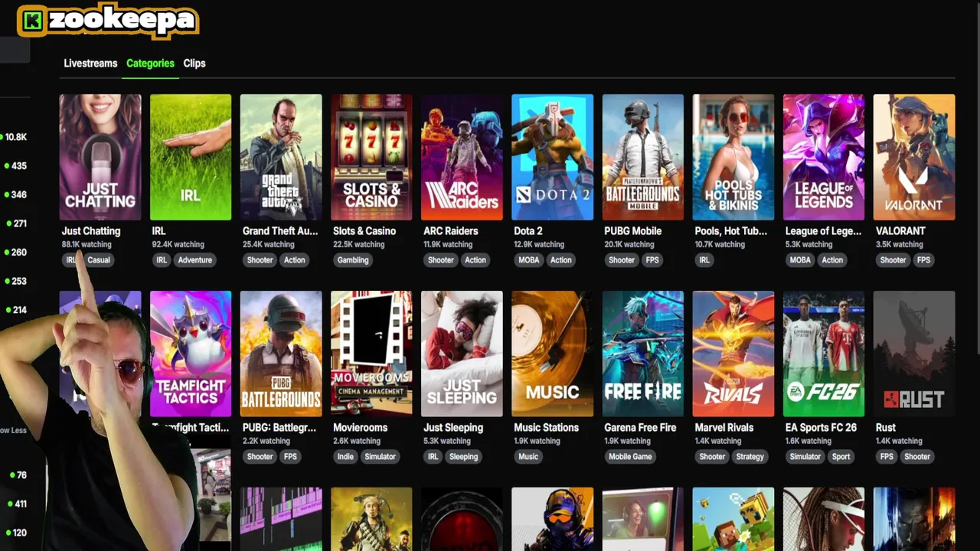Image resolution: width=980 pixels, height=551 pixels.
Task: Click the Movierooms title link
Action: click(361, 428)
